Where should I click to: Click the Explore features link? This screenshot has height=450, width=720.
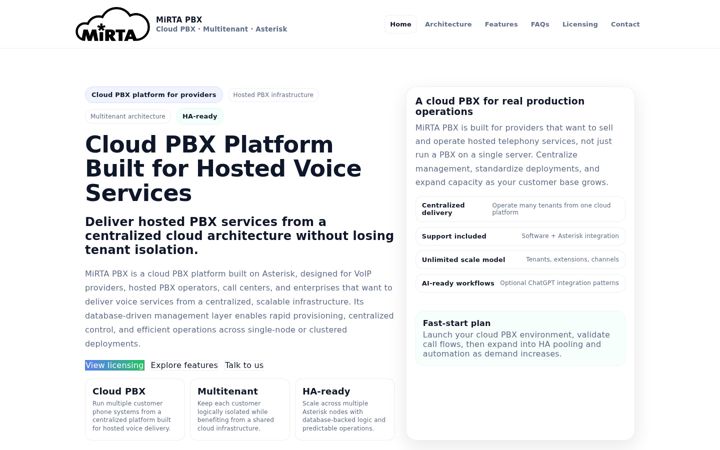coord(184,365)
